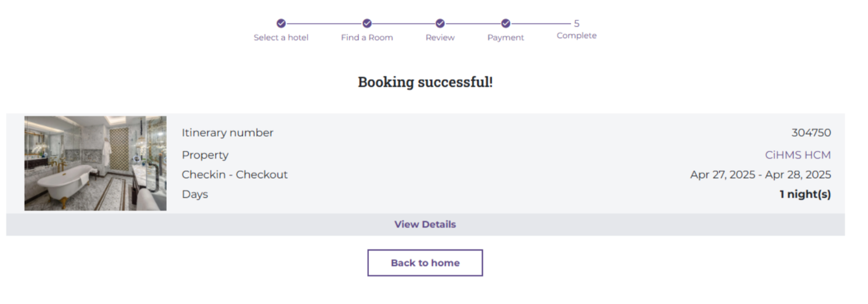
Task: Click the Find a Room checkmark icon
Action: pyautogui.click(x=367, y=23)
